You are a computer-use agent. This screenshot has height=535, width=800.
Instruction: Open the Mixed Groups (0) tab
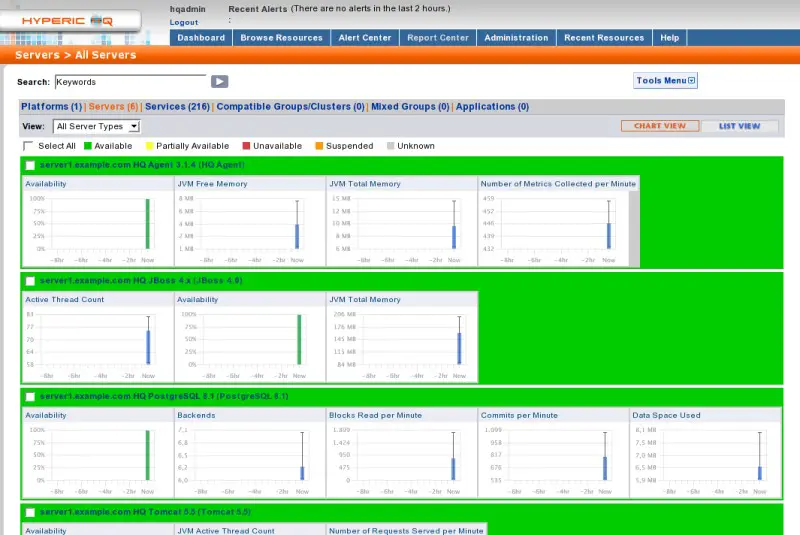pyautogui.click(x=410, y=107)
